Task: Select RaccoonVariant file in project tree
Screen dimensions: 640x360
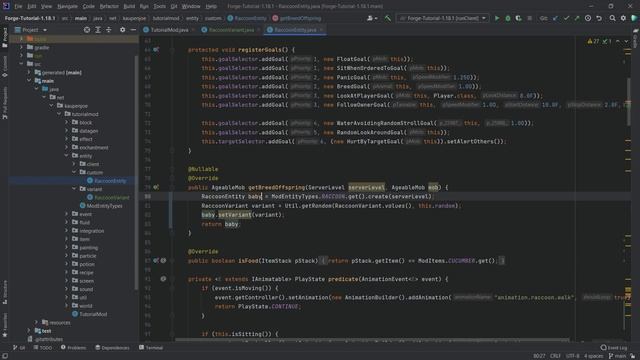Action: pos(108,198)
